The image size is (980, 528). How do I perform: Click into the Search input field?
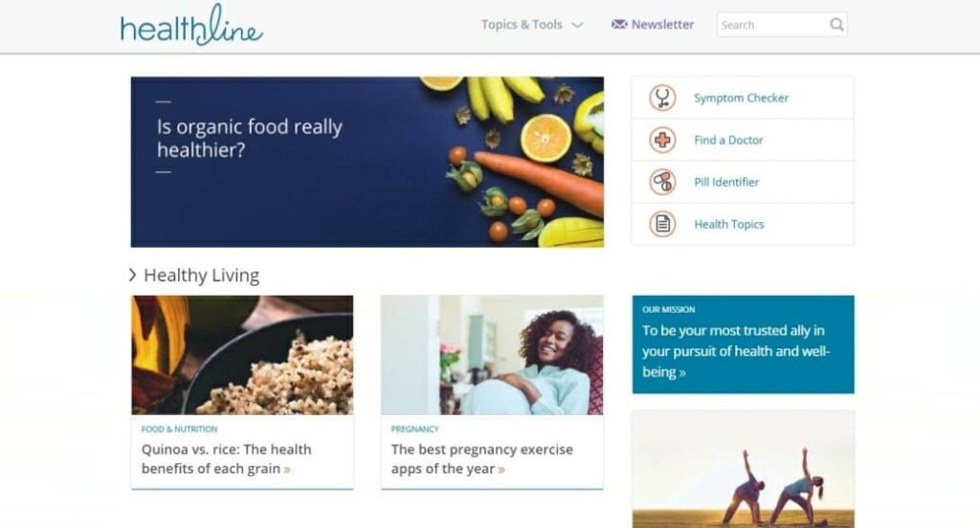point(772,25)
